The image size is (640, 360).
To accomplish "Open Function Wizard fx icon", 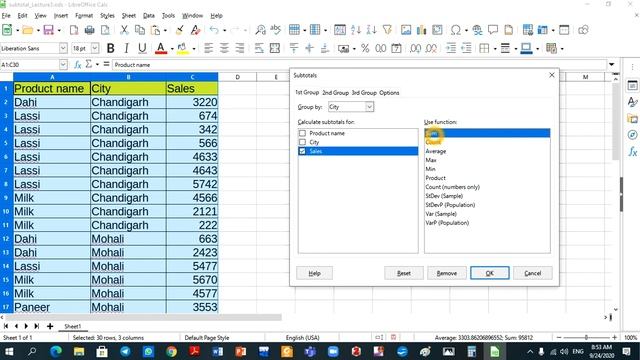I will click(78, 64).
